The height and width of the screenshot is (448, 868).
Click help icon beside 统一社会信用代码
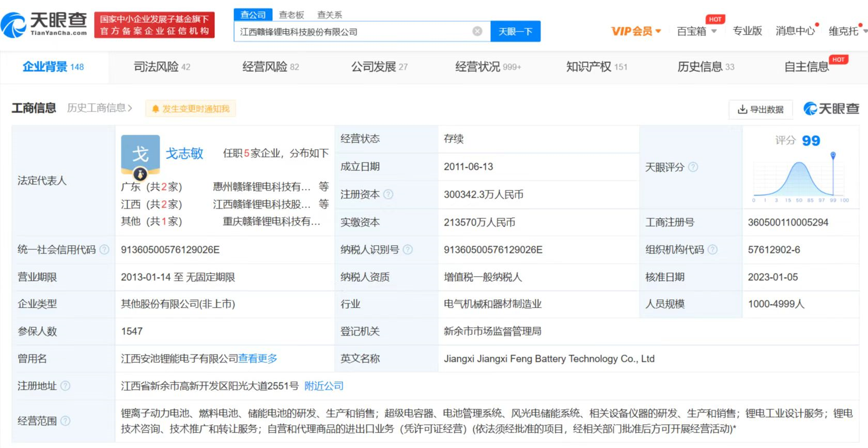[104, 250]
